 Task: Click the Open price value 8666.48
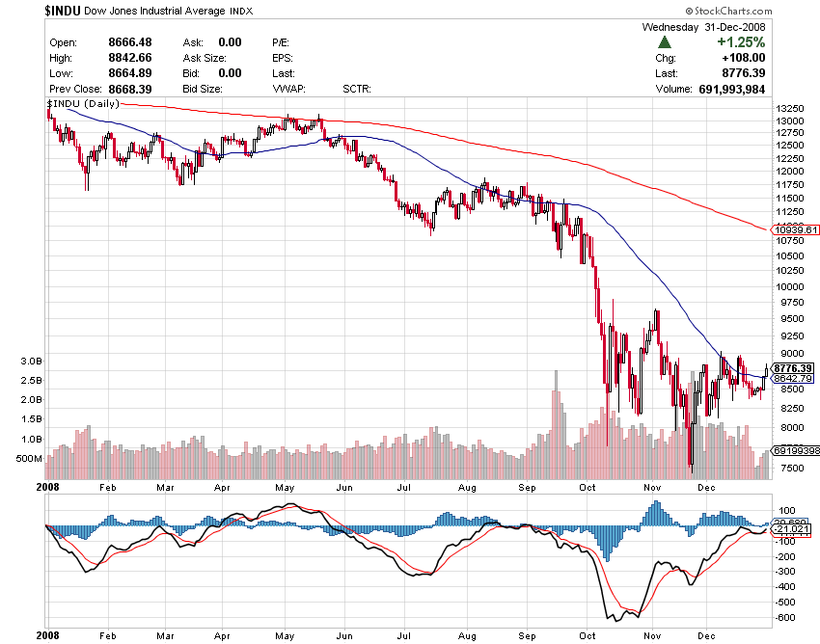(x=132, y=42)
